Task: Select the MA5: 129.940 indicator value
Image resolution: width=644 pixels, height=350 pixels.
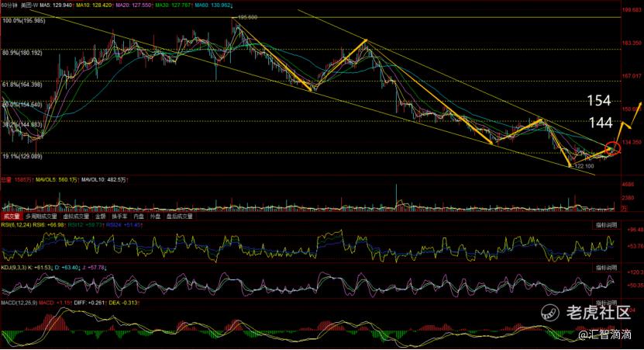Action: pyautogui.click(x=57, y=5)
